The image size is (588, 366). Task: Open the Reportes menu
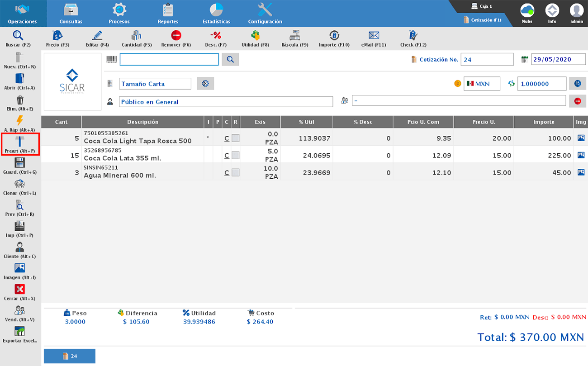coord(168,14)
